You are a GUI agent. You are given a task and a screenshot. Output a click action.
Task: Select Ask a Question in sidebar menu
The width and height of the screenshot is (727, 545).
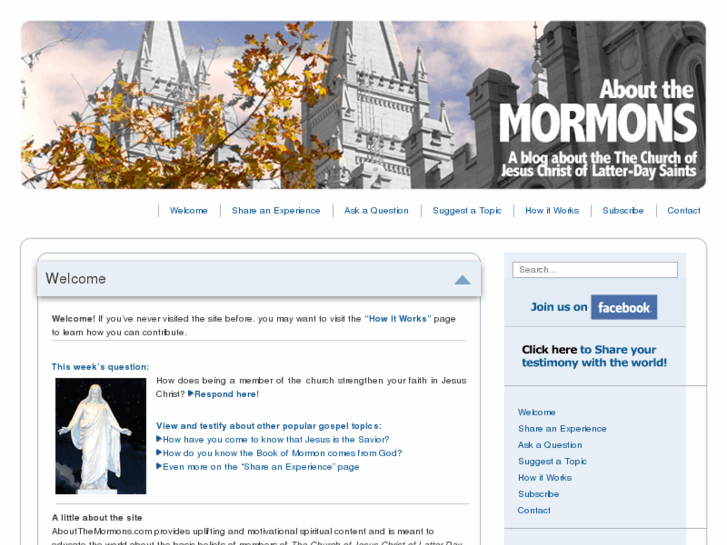pyautogui.click(x=550, y=445)
